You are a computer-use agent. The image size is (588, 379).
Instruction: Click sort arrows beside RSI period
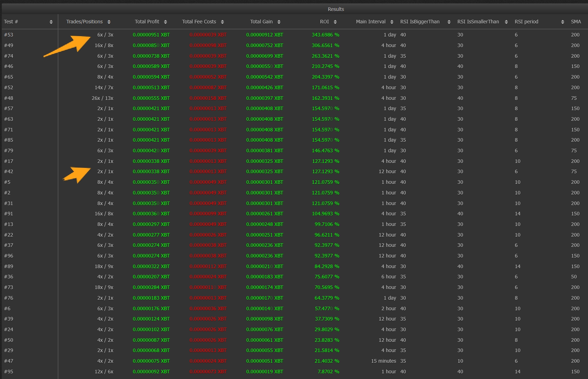tap(563, 22)
